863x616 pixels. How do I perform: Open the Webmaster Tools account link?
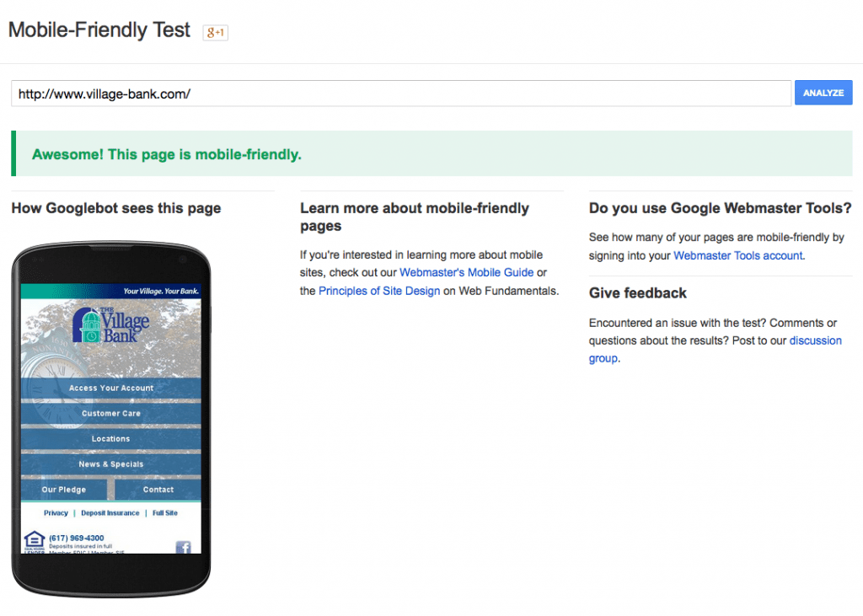tap(738, 255)
